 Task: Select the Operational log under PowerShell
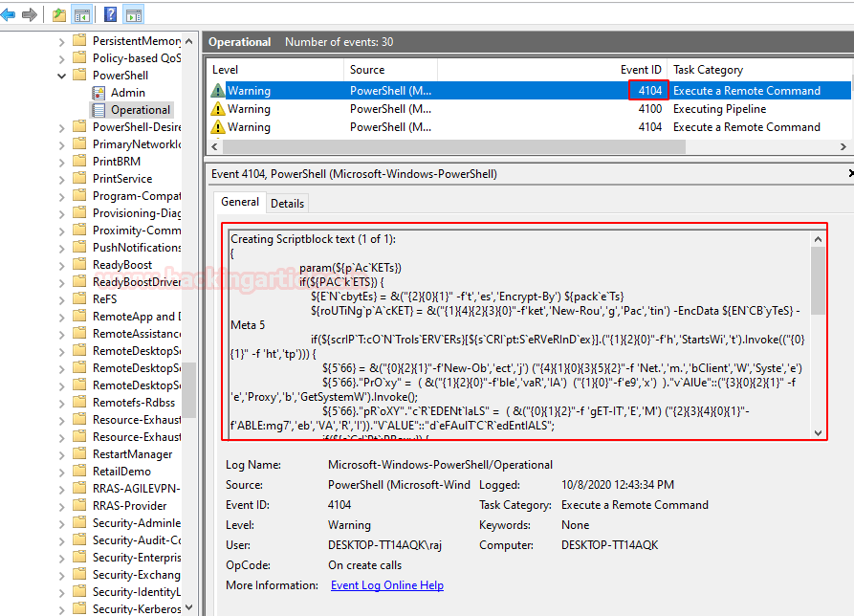coord(140,110)
